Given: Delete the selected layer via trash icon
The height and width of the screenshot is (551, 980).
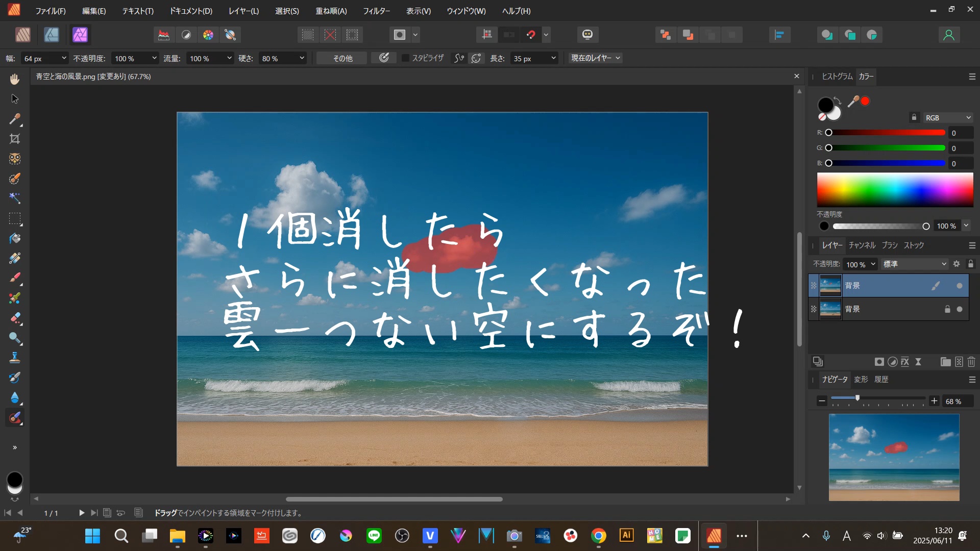Looking at the screenshot, I should pyautogui.click(x=970, y=361).
